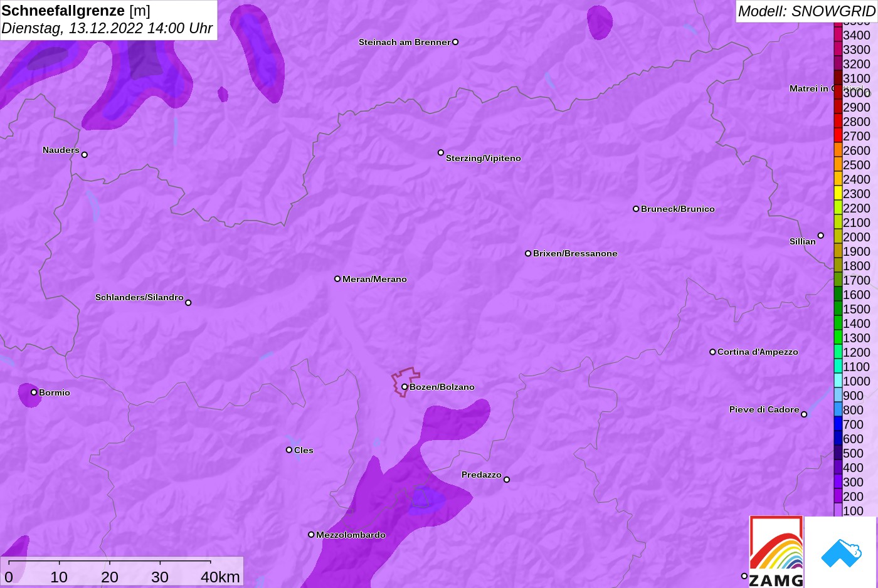Image resolution: width=878 pixels, height=588 pixels.
Task: Click the date Dienstag, 13.12.2022 14:00 Uhr
Action: tap(107, 28)
